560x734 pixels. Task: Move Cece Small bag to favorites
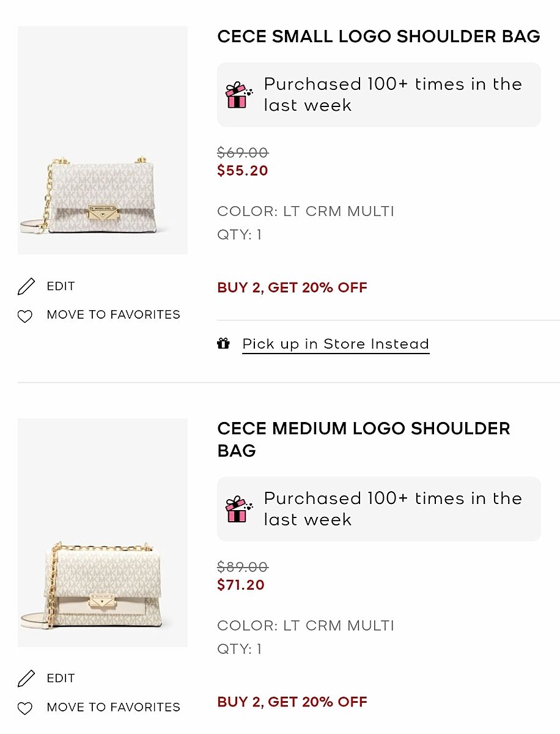pos(113,315)
